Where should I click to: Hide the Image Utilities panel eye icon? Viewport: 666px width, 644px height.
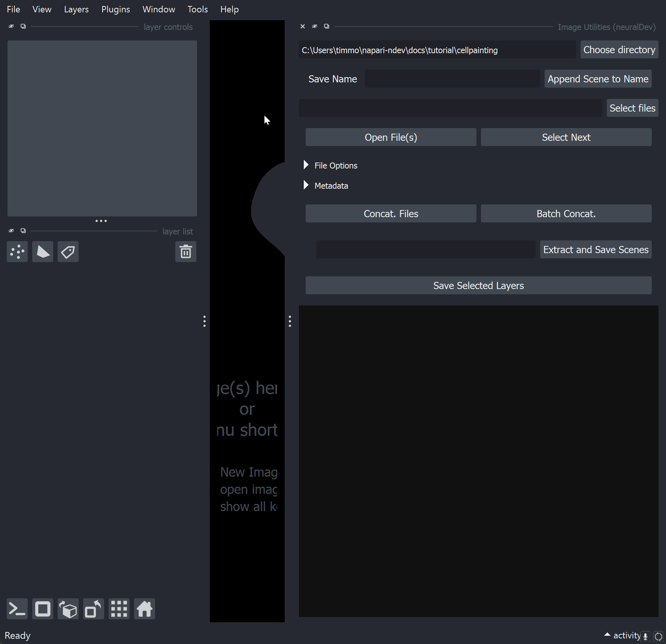(x=315, y=26)
